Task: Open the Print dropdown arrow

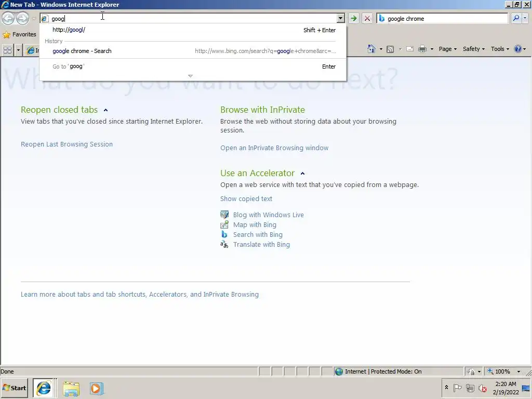Action: point(432,49)
